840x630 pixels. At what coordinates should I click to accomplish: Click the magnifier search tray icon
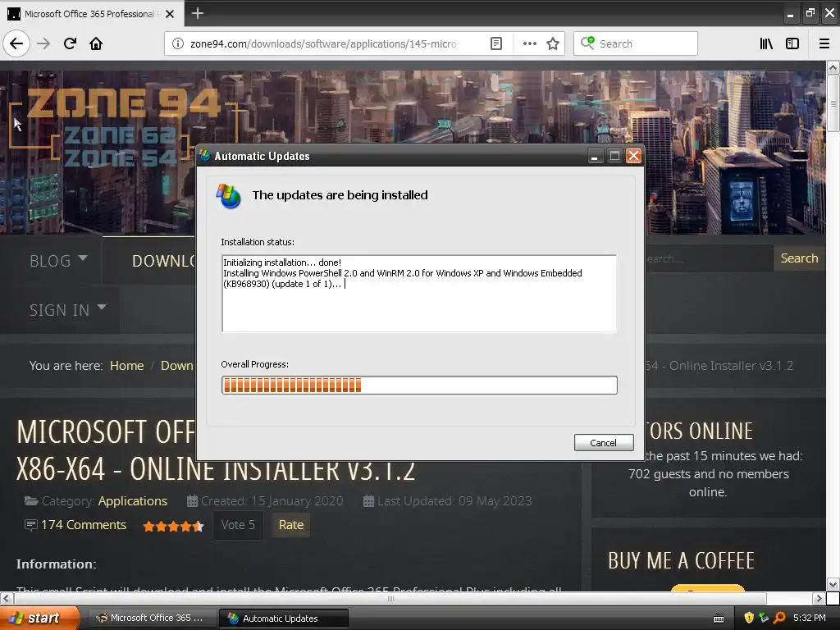(x=779, y=618)
